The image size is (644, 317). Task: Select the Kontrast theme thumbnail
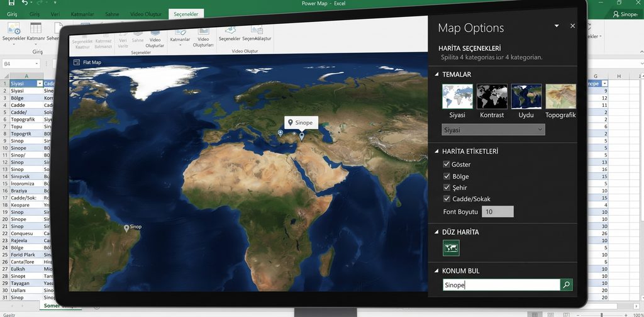(492, 96)
